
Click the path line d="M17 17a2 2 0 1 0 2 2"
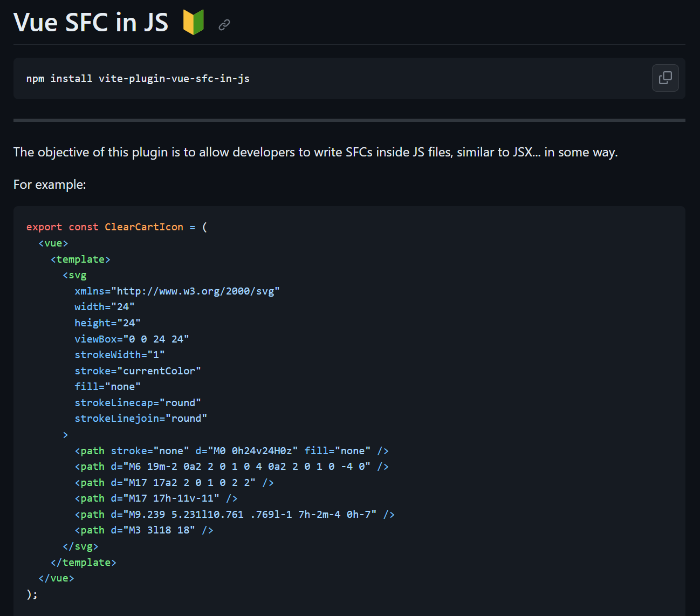(x=174, y=483)
